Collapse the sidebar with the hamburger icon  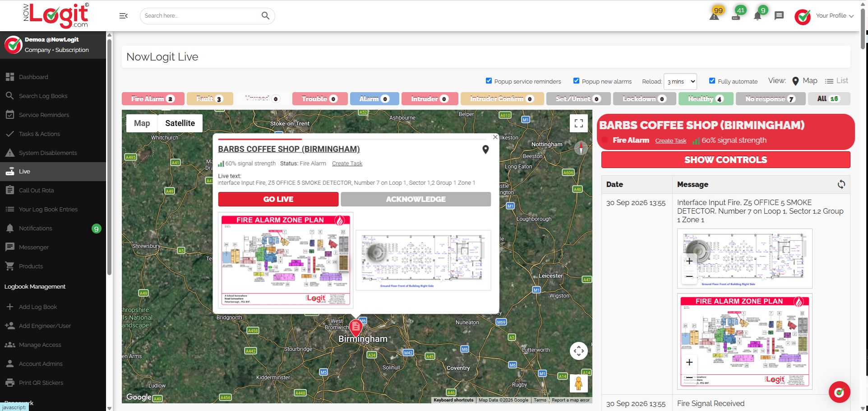pos(123,16)
